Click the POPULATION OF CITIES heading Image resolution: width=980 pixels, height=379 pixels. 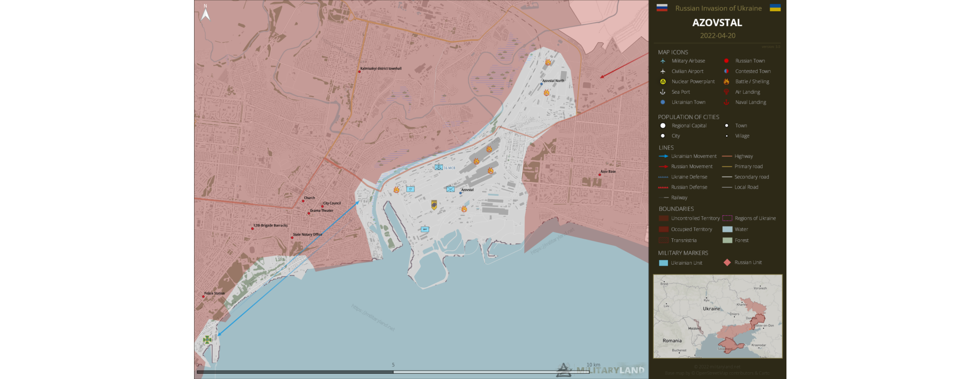pos(688,117)
